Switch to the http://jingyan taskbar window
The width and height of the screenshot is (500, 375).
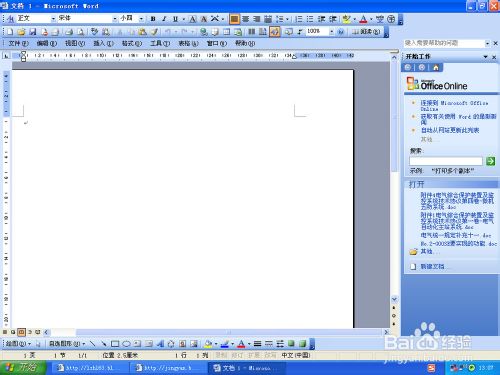(x=167, y=368)
